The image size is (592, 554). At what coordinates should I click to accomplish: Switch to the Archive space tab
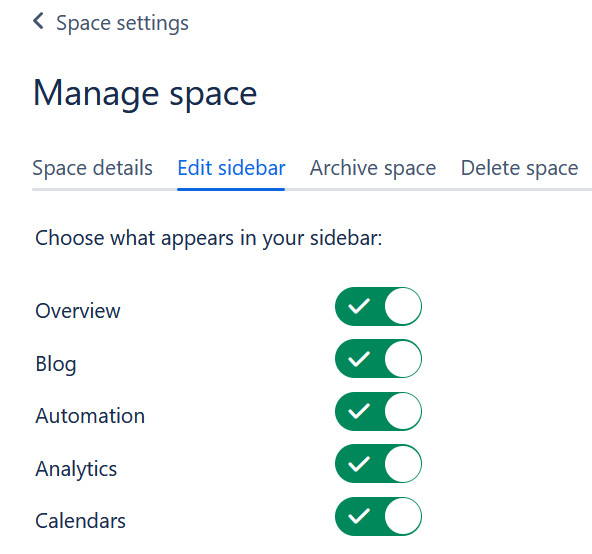[373, 168]
